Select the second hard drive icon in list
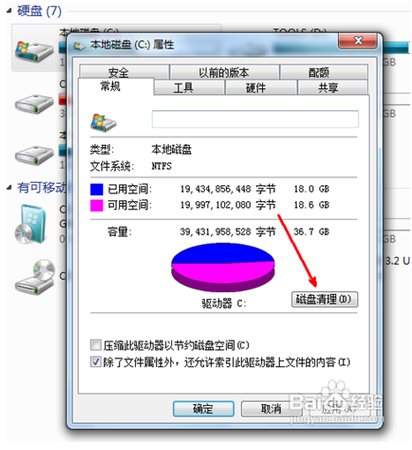 tap(34, 104)
